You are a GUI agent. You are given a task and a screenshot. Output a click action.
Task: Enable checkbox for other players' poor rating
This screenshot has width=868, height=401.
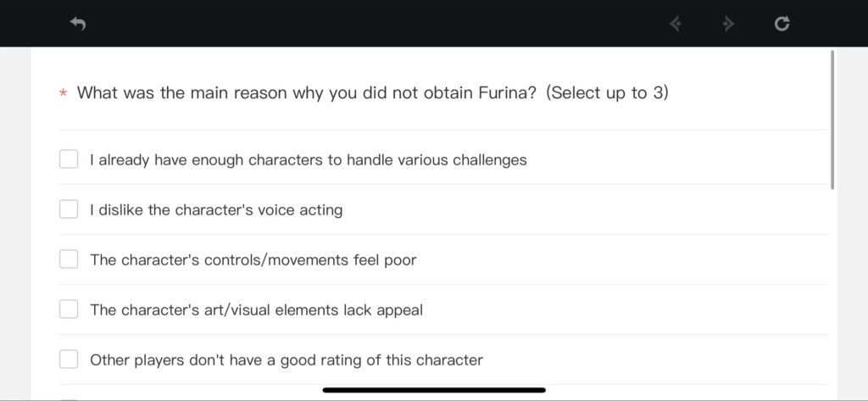[x=69, y=359]
